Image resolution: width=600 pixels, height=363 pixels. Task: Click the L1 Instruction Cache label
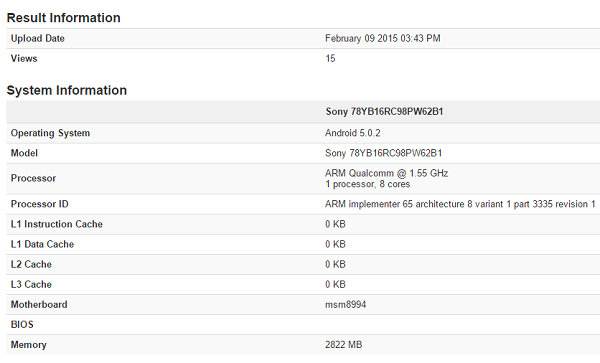57,224
